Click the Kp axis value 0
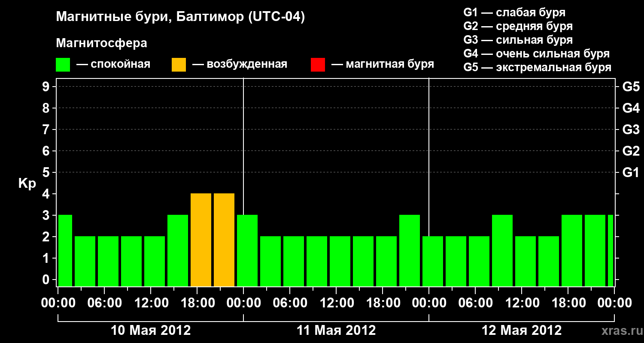 [47, 280]
